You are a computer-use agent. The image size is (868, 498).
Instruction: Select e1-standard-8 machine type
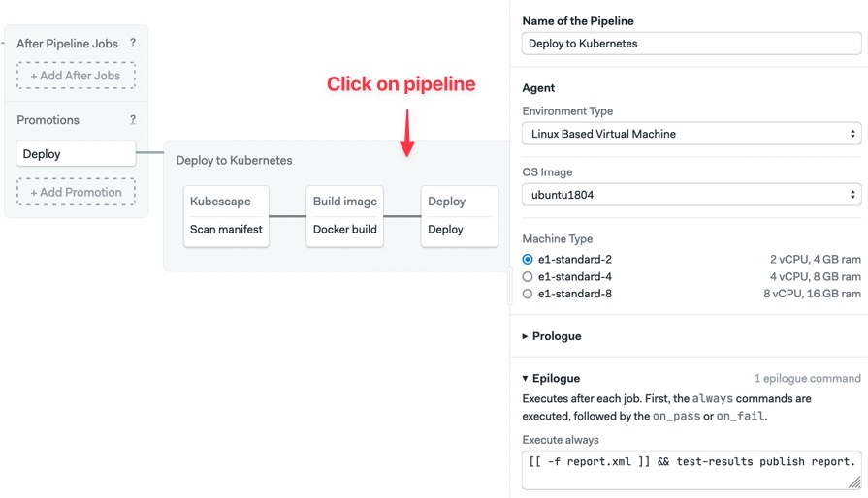(528, 294)
